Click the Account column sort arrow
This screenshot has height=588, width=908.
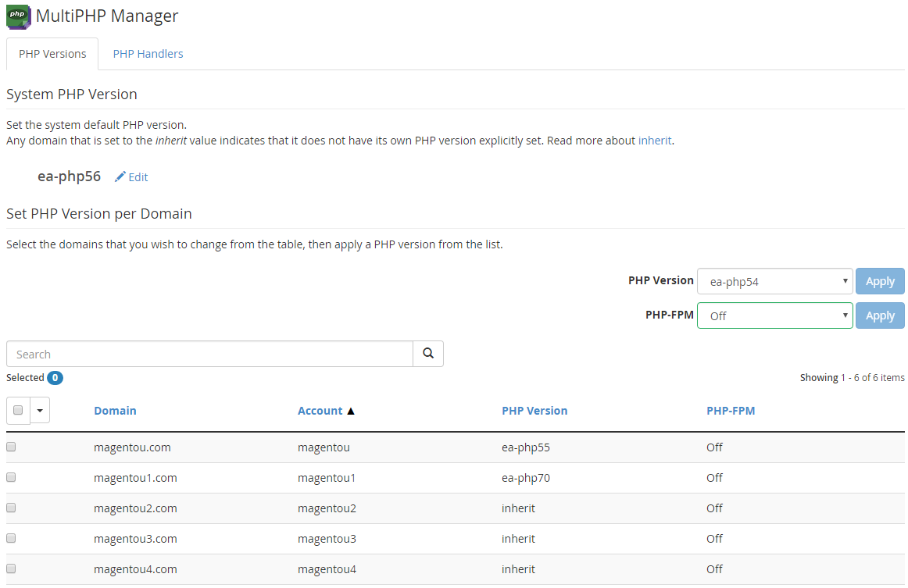(x=350, y=411)
